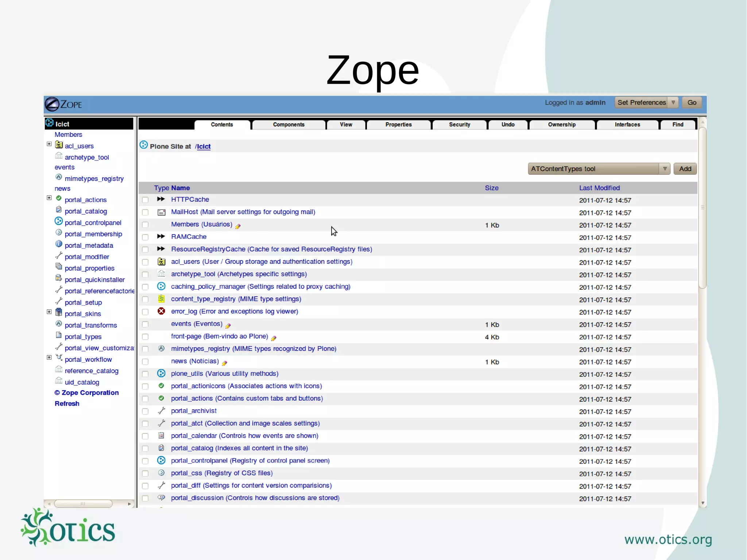Open the Zope Corporation link
The width and height of the screenshot is (747, 560).
coord(86,393)
